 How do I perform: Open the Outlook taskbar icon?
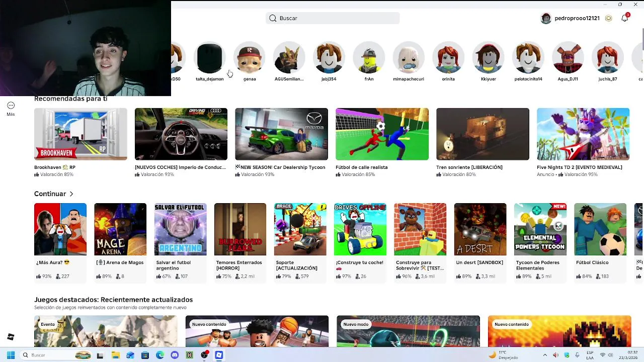130,355
